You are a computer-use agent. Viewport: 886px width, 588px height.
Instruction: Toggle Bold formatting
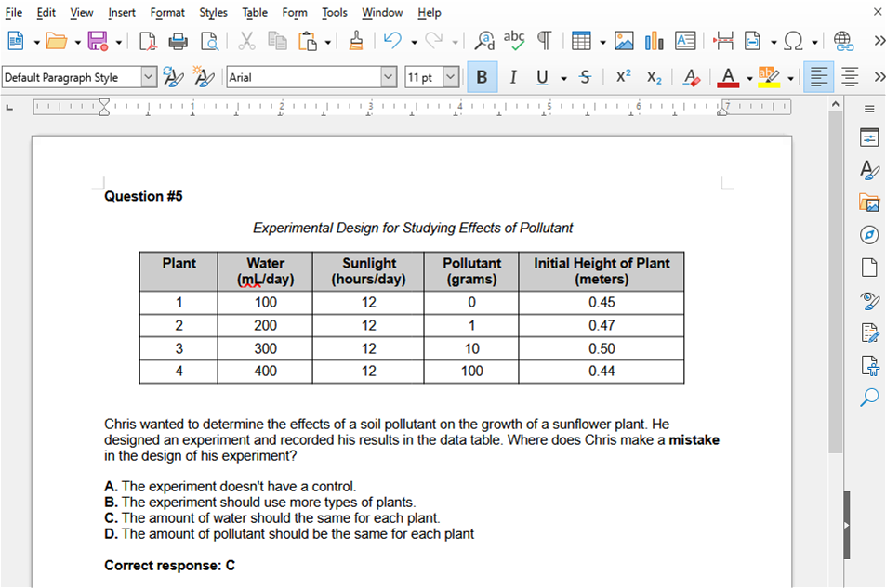[482, 77]
